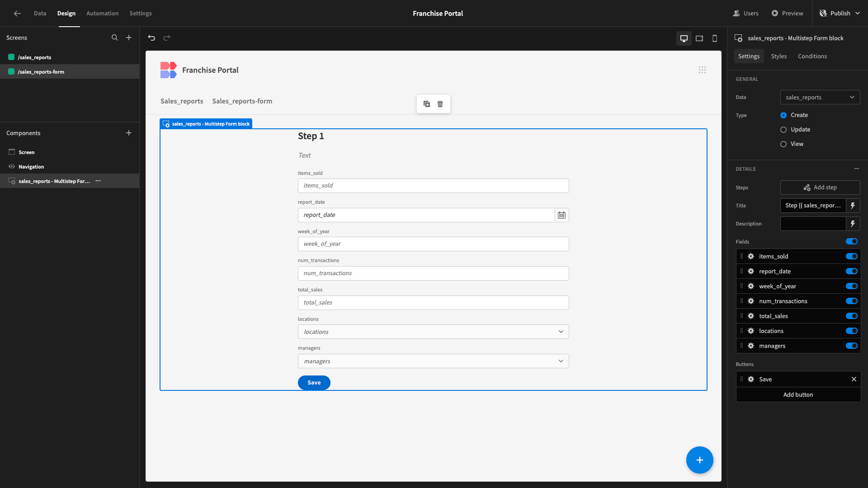This screenshot has height=488, width=868.
Task: Search screens with magnifier icon
Action: point(115,38)
